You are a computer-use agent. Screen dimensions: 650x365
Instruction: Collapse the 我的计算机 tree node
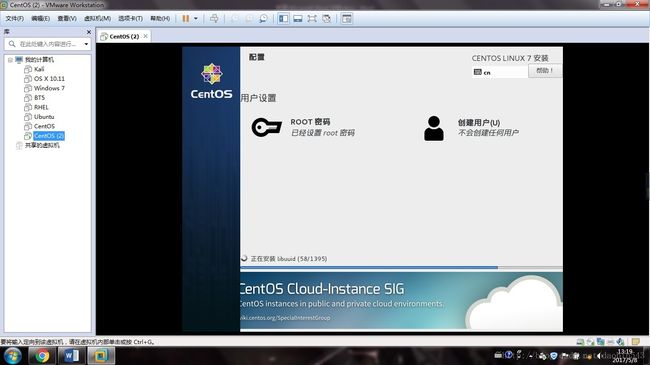tap(10, 60)
